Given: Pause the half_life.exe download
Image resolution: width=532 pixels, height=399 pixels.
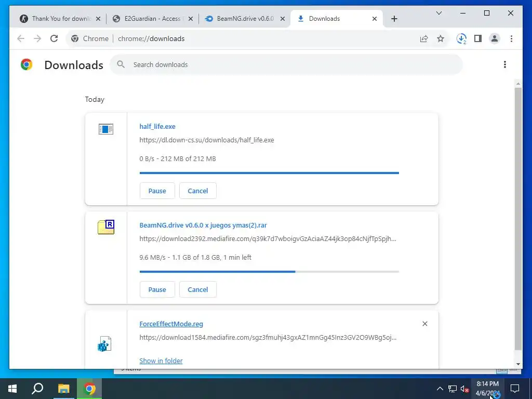Looking at the screenshot, I should pyautogui.click(x=157, y=191).
